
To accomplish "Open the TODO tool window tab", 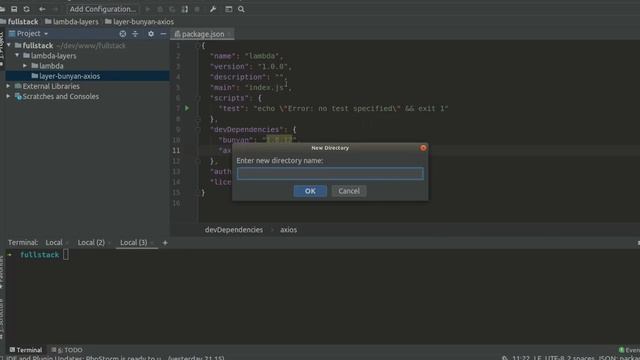I will tap(67, 350).
